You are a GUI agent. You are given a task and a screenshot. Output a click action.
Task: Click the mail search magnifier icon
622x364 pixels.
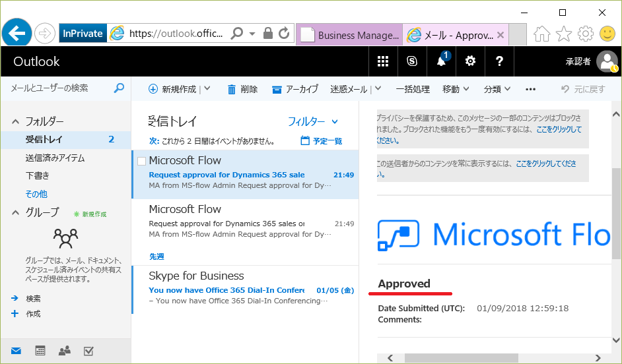coord(119,88)
